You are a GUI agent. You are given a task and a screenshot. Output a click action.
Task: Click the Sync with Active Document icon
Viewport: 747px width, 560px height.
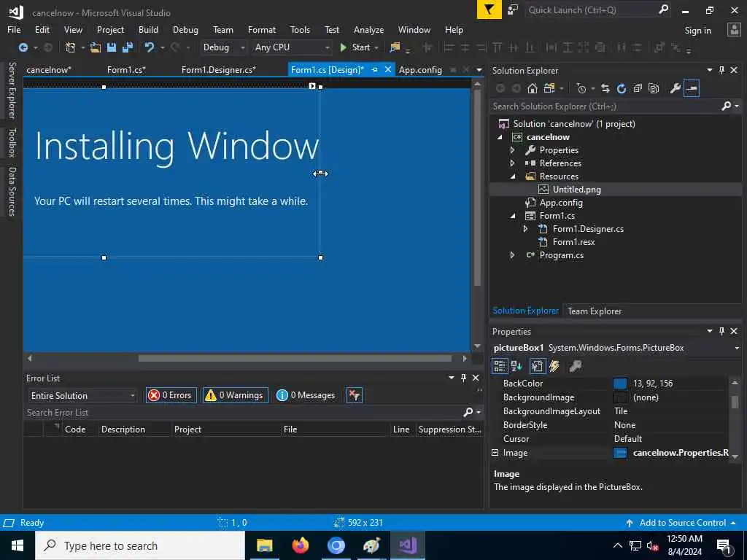coord(605,88)
